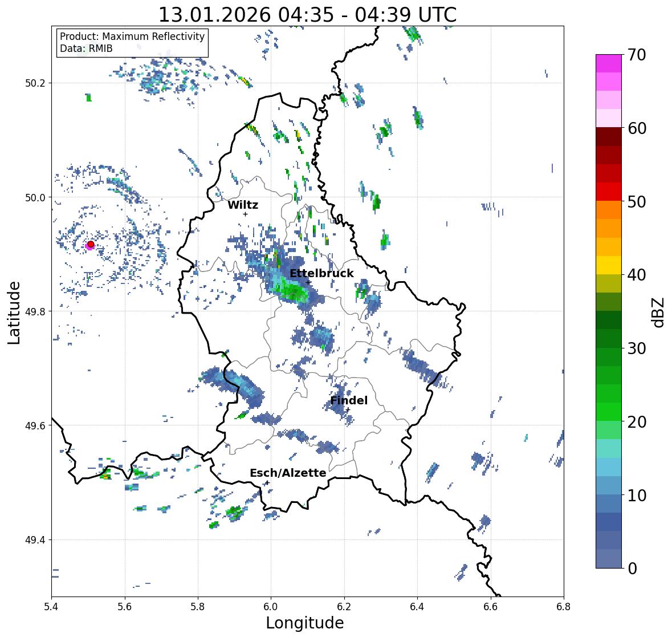Click the colorbar tick value 10
The width and height of the screenshot is (672, 637).
point(637,495)
